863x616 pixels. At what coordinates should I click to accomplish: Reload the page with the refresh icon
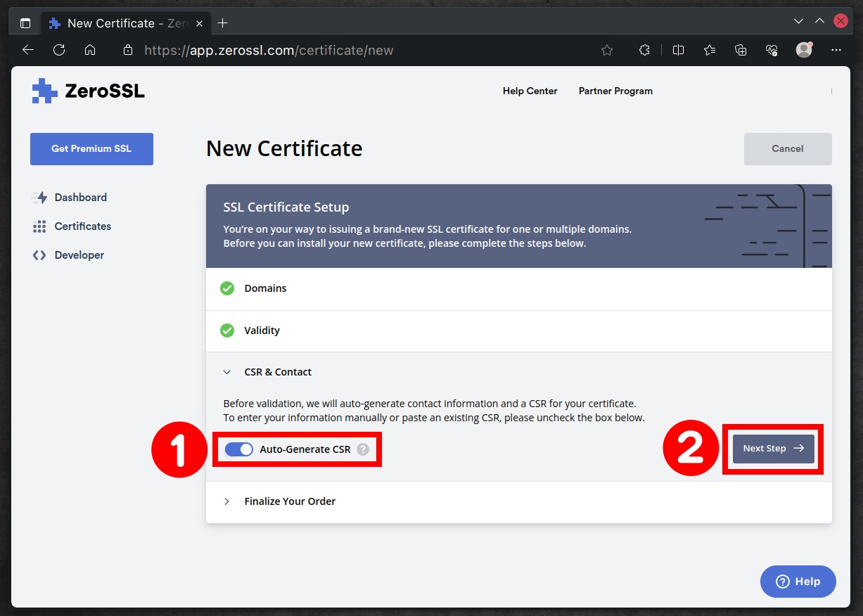(59, 50)
